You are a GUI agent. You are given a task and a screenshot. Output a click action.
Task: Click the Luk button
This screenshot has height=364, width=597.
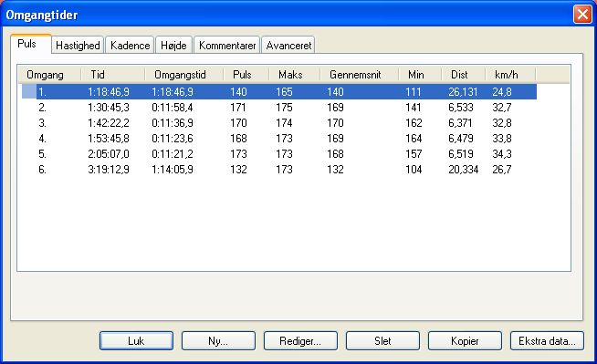point(136,341)
